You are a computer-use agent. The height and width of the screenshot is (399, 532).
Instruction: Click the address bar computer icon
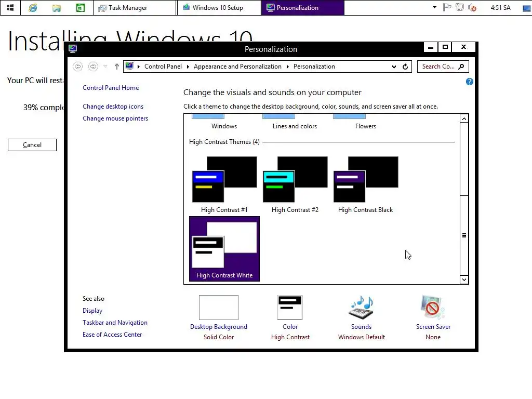click(129, 66)
